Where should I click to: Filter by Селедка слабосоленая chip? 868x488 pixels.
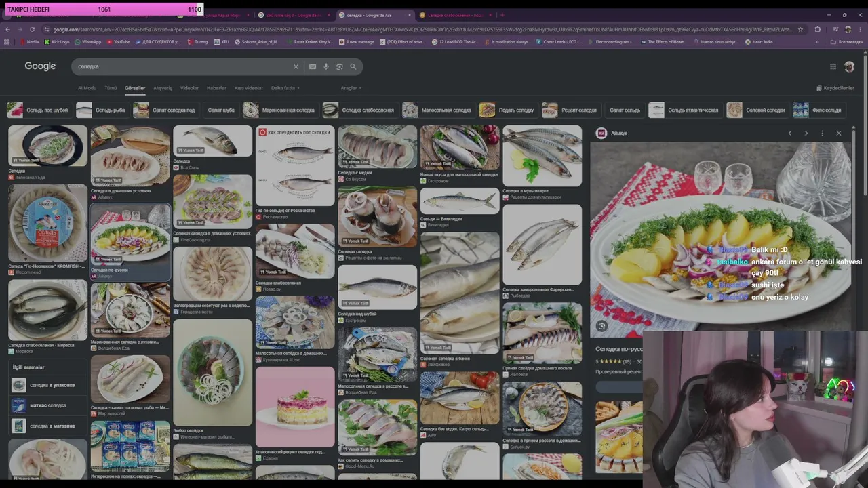tap(359, 110)
